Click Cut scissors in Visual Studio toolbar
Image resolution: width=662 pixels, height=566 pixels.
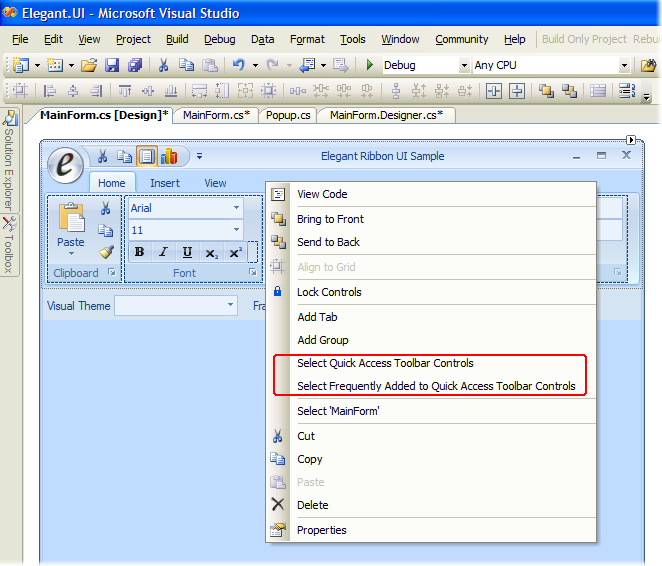163,65
